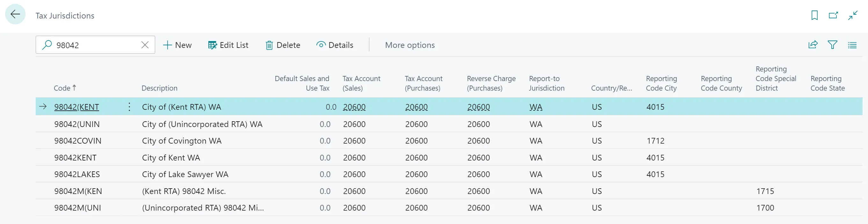Click special district code 1700
The image size is (868, 224).
click(765, 207)
